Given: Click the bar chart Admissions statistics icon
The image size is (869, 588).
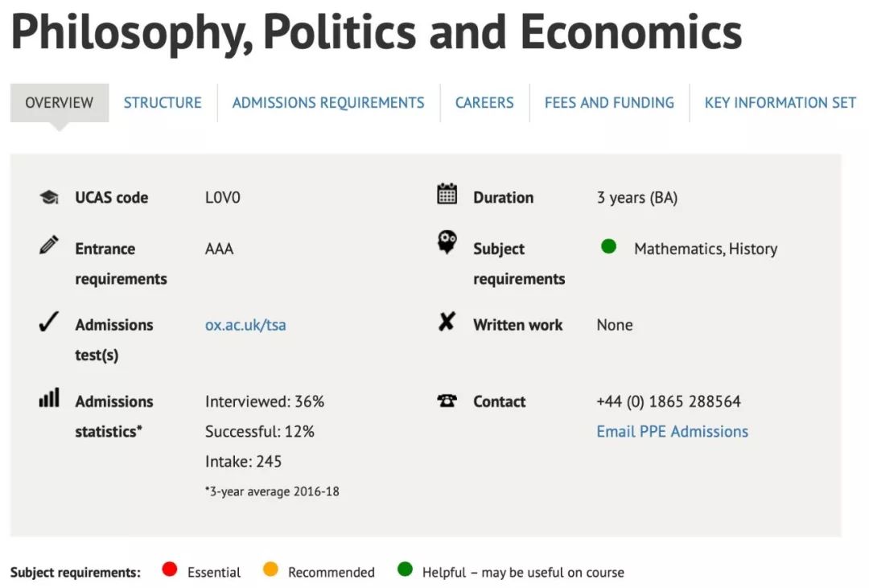Looking at the screenshot, I should [49, 397].
